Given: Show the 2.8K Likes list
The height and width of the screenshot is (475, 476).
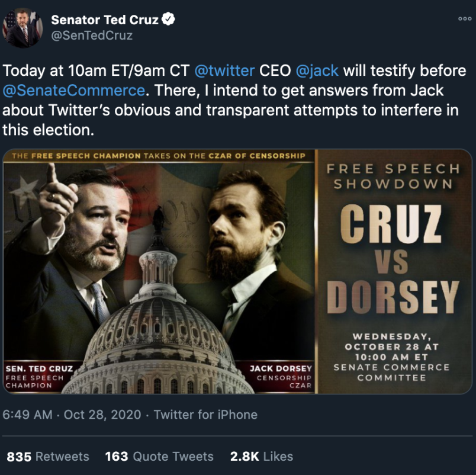Looking at the screenshot, I should point(261,456).
